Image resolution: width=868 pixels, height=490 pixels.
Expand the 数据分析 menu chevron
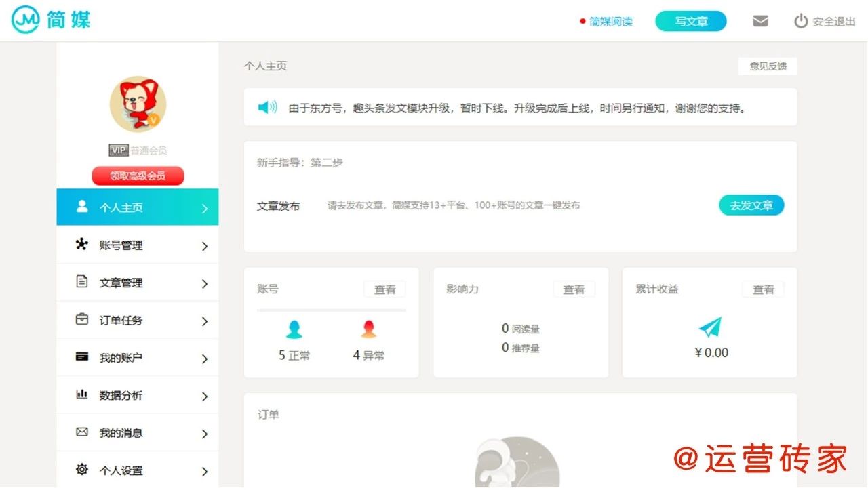pos(205,395)
